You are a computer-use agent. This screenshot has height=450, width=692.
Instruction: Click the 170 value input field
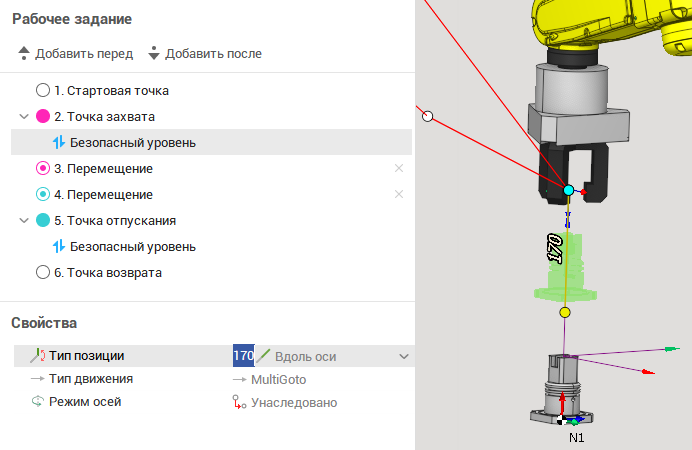click(243, 356)
